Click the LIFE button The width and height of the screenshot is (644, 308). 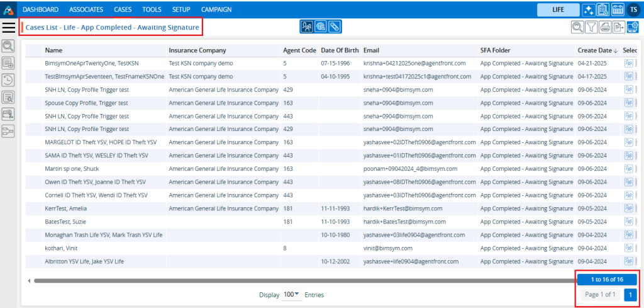point(558,9)
